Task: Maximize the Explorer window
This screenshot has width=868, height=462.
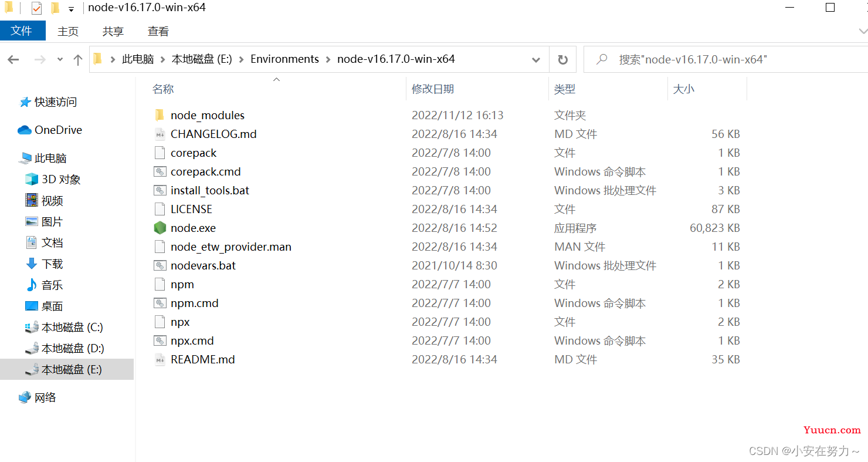Action: [x=830, y=8]
